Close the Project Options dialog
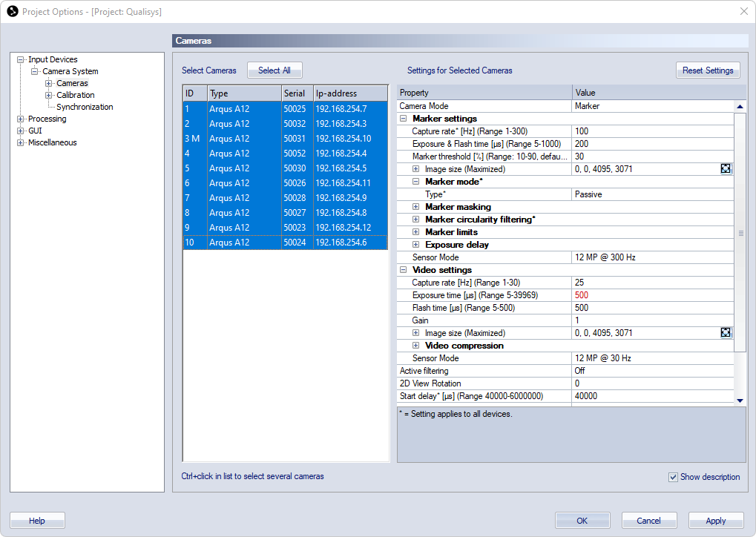 (744, 11)
